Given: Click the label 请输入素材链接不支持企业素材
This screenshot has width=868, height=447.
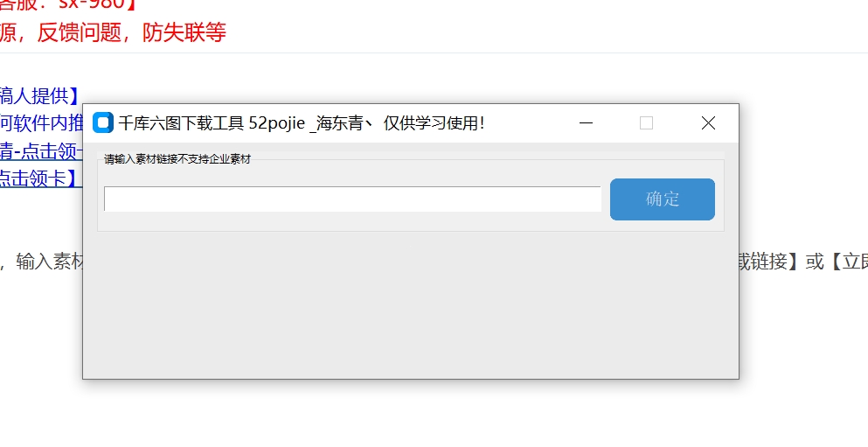Looking at the screenshot, I should point(177,159).
